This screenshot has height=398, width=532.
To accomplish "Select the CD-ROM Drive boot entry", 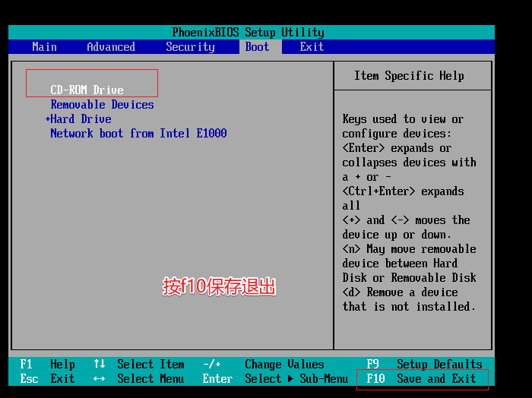I will tap(87, 90).
